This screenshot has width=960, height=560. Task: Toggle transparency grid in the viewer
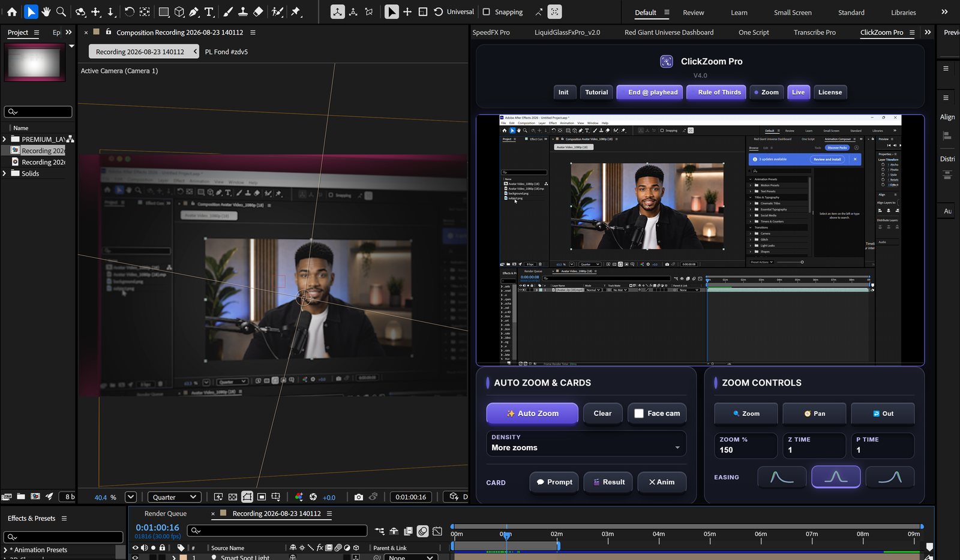232,497
